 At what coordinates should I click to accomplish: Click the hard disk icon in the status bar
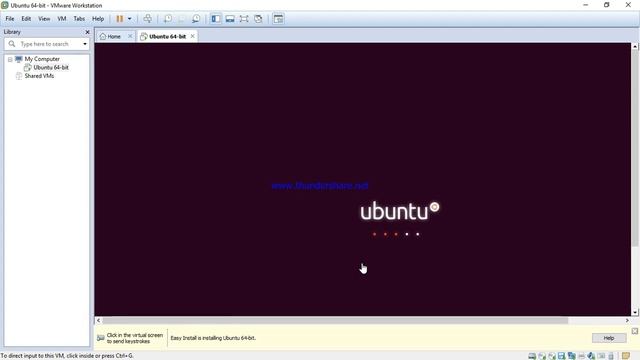coord(532,356)
